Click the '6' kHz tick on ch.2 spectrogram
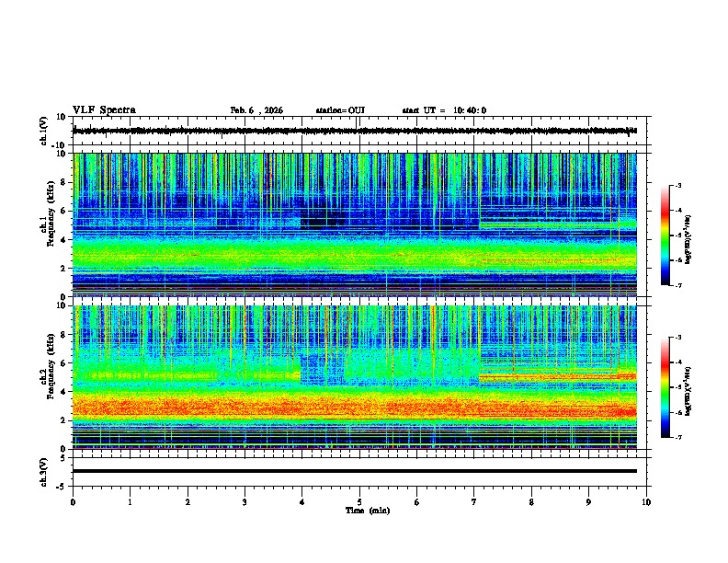 64,363
